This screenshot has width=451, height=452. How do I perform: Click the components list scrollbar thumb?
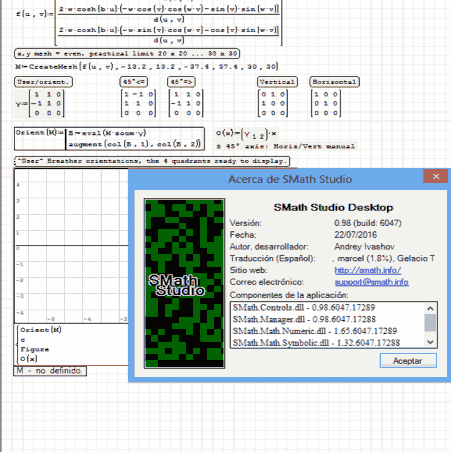tap(430, 323)
